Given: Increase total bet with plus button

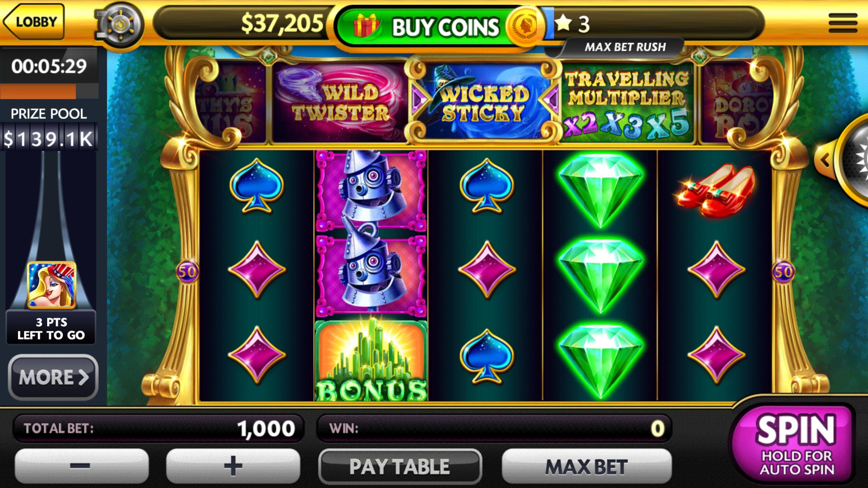Looking at the screenshot, I should 233,466.
